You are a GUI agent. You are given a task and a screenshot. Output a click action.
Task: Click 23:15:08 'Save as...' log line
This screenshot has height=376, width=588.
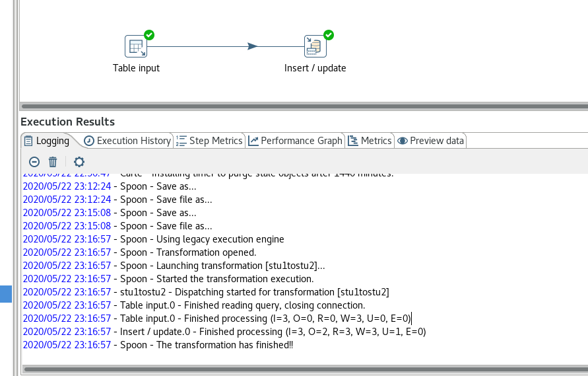point(110,213)
